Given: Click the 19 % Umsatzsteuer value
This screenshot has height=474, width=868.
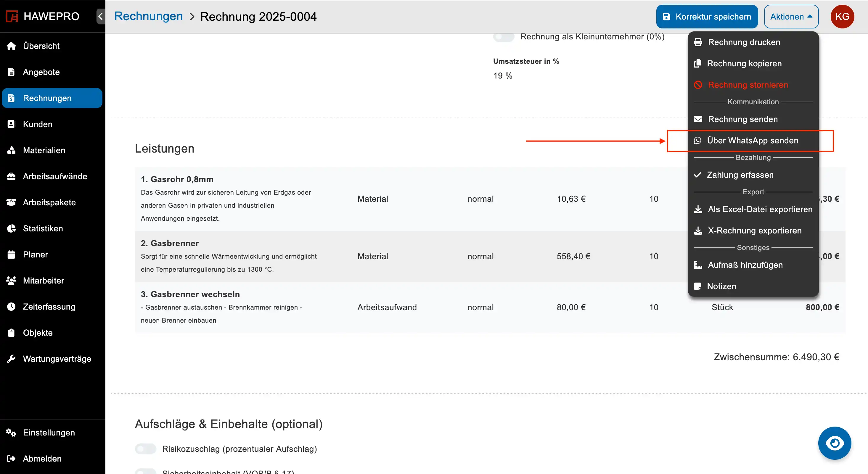Looking at the screenshot, I should (503, 76).
